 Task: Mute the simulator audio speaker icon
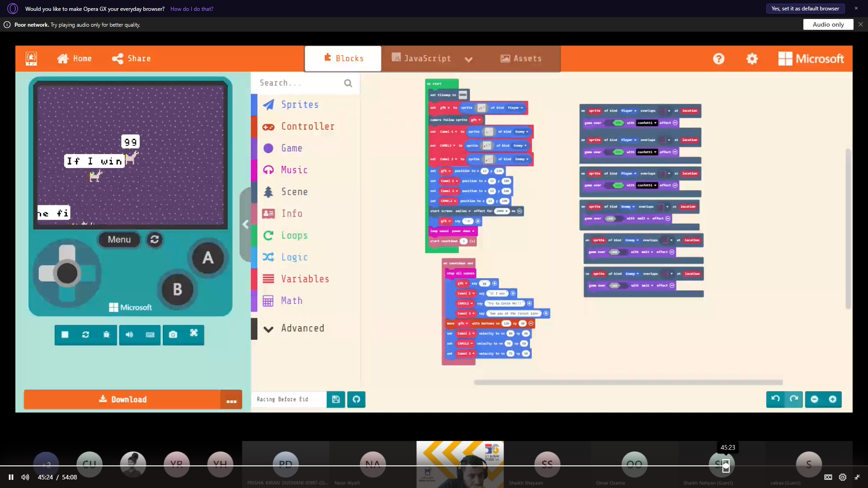pyautogui.click(x=129, y=335)
